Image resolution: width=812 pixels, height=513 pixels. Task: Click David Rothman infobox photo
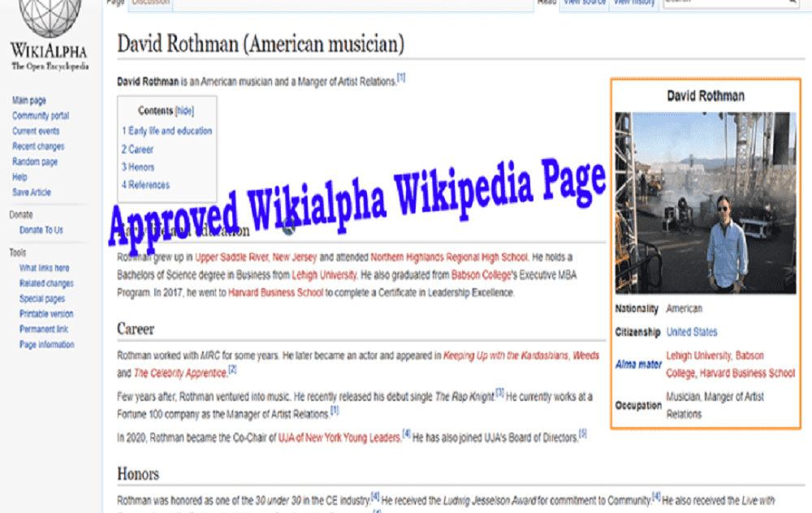[706, 203]
